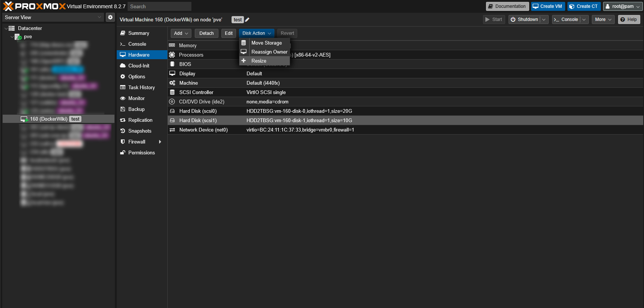The width and height of the screenshot is (644, 308).
Task: Select the Network Device (net0) row
Action: pos(203,130)
